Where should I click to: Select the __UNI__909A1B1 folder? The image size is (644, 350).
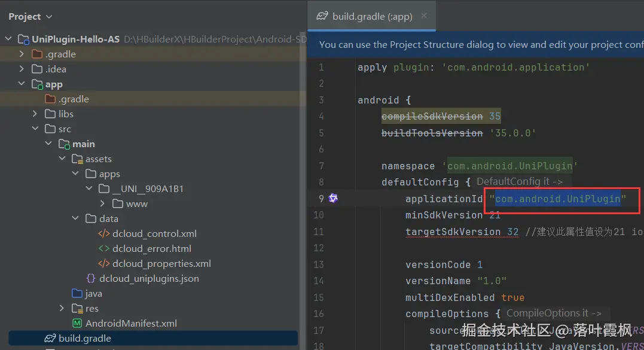(x=148, y=188)
